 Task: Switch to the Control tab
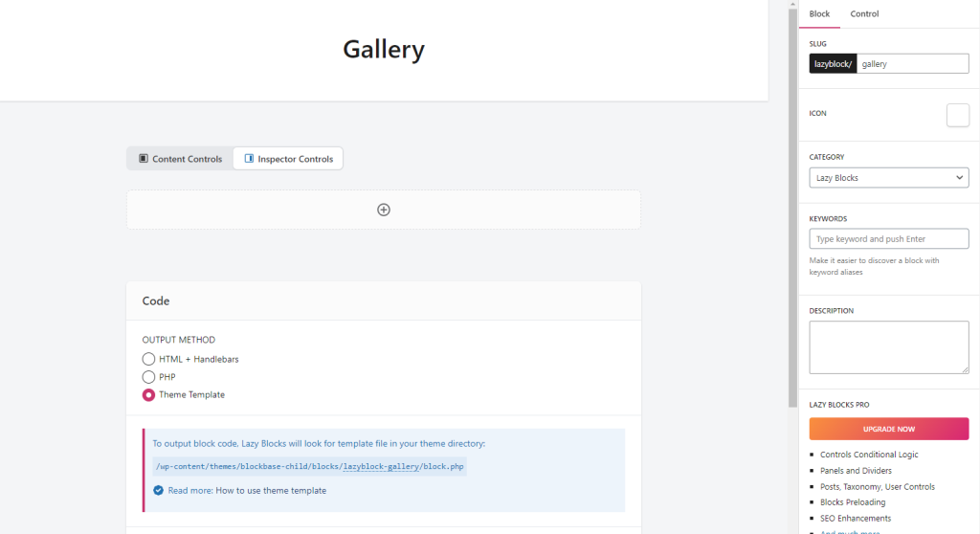tap(864, 13)
